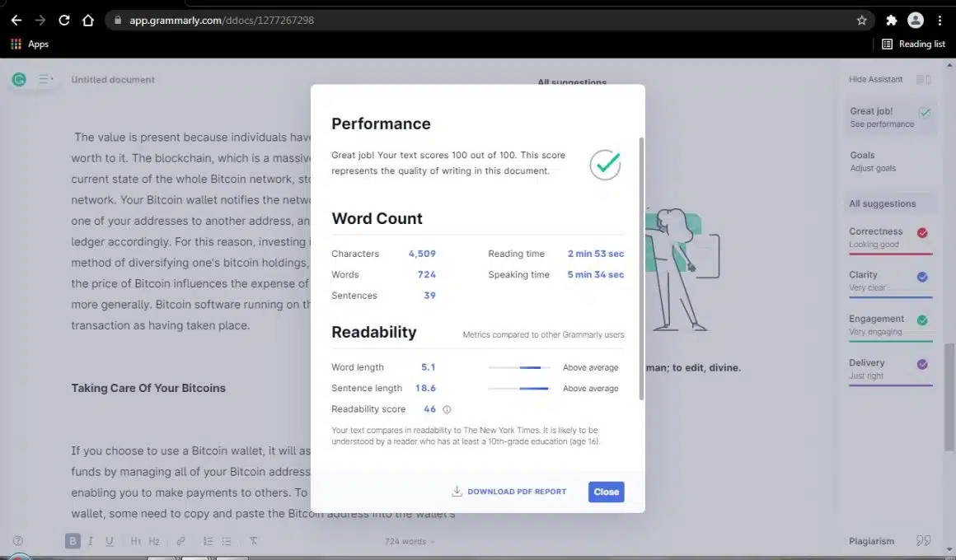Screen dimensions: 956x560
Task: Apply italic formatting from bottom toolbar
Action: [91, 541]
